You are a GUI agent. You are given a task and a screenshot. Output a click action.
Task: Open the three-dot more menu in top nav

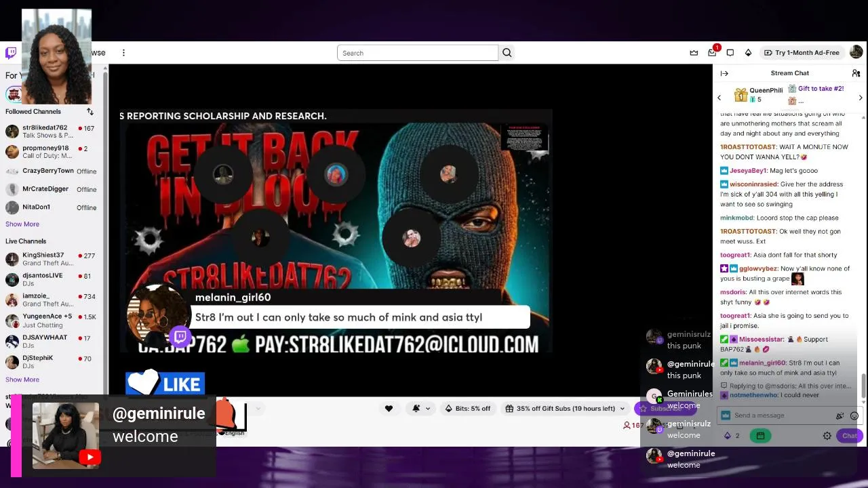pos(123,53)
